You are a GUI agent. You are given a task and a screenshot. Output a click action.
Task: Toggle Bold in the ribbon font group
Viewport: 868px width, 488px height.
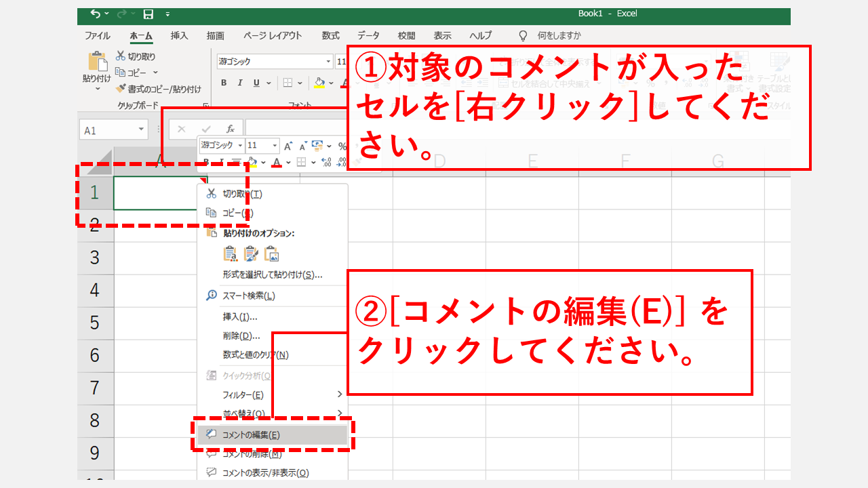(x=224, y=83)
